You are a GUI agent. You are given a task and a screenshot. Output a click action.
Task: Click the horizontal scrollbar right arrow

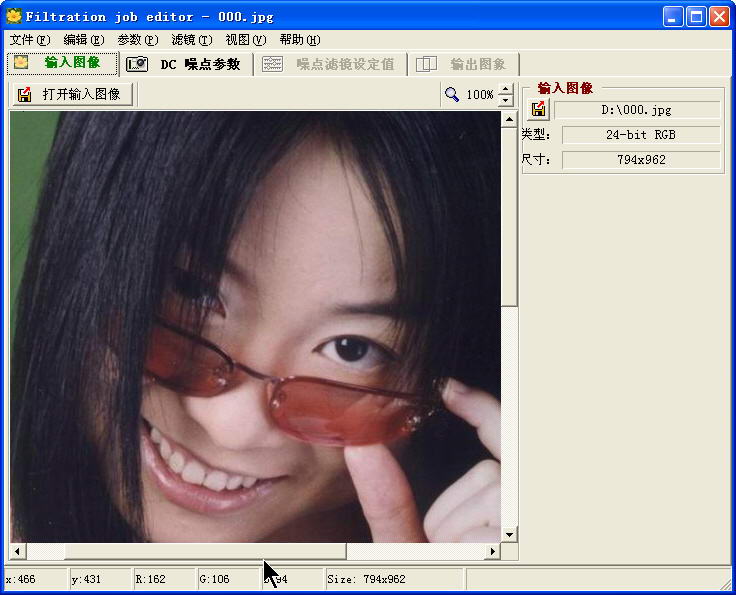click(x=492, y=551)
